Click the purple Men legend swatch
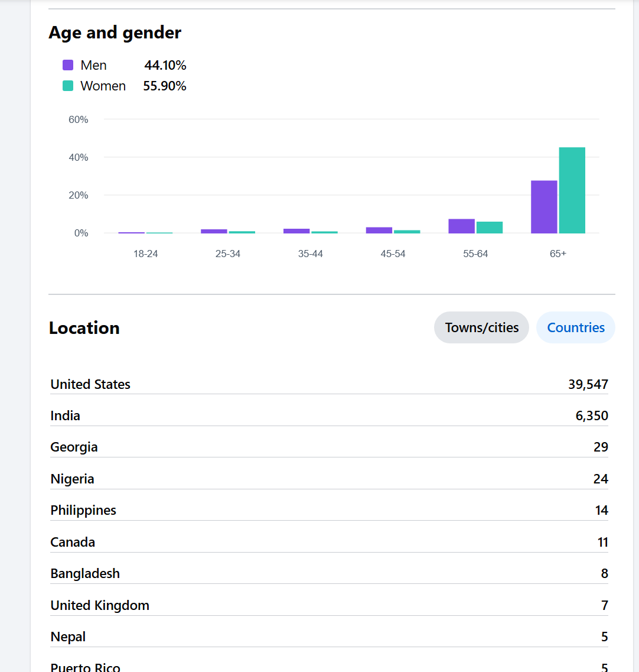The height and width of the screenshot is (672, 639). point(68,65)
